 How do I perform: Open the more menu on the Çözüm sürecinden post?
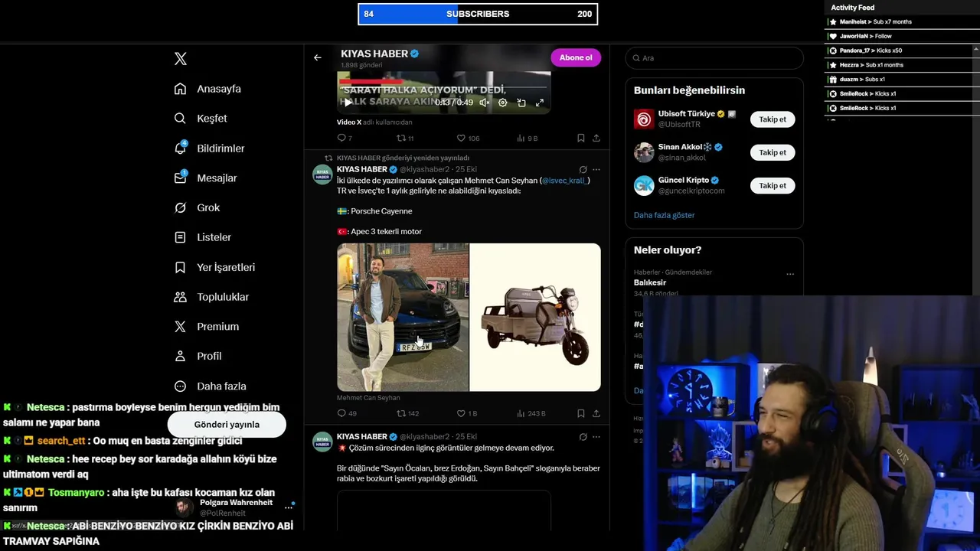(596, 437)
